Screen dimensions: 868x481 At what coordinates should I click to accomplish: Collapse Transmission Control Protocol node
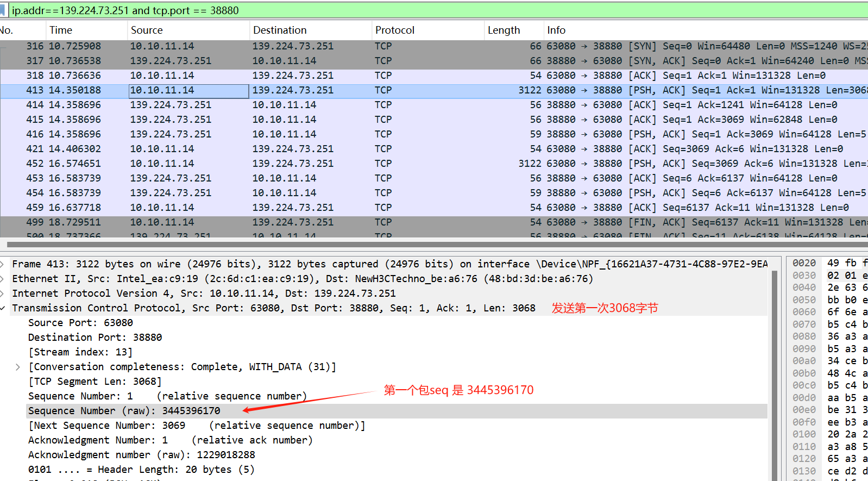pyautogui.click(x=2, y=308)
